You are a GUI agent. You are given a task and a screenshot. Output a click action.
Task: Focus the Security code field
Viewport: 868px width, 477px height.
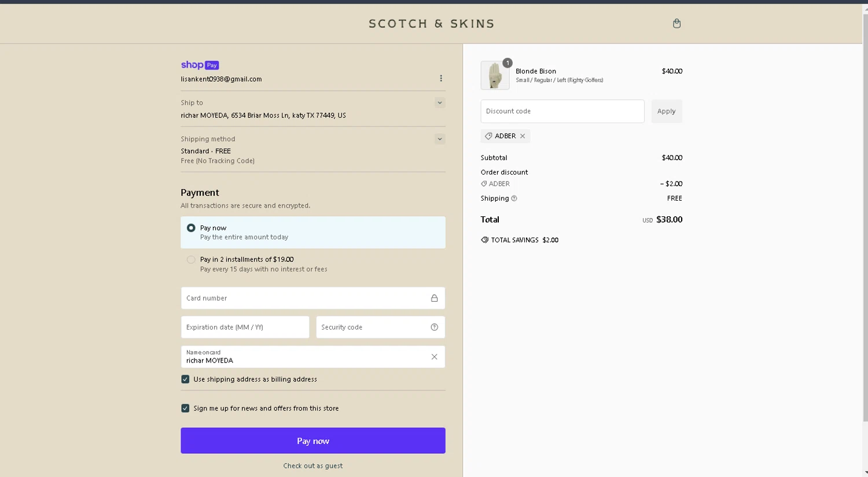380,327
